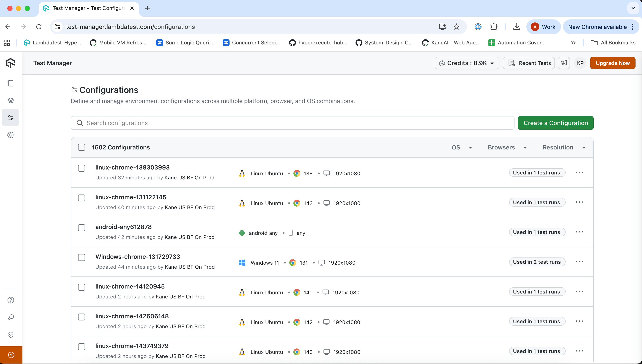This screenshot has width=642, height=364.
Task: Open the notebook panel in the sidebar
Action: 11,83
